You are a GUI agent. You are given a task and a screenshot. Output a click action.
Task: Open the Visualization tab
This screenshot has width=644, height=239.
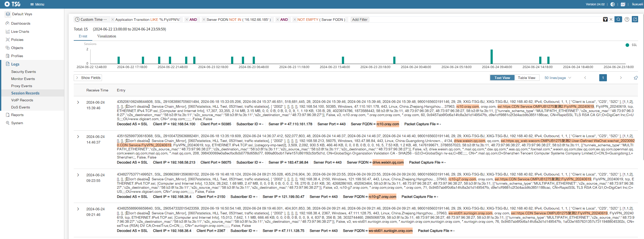[107, 36]
